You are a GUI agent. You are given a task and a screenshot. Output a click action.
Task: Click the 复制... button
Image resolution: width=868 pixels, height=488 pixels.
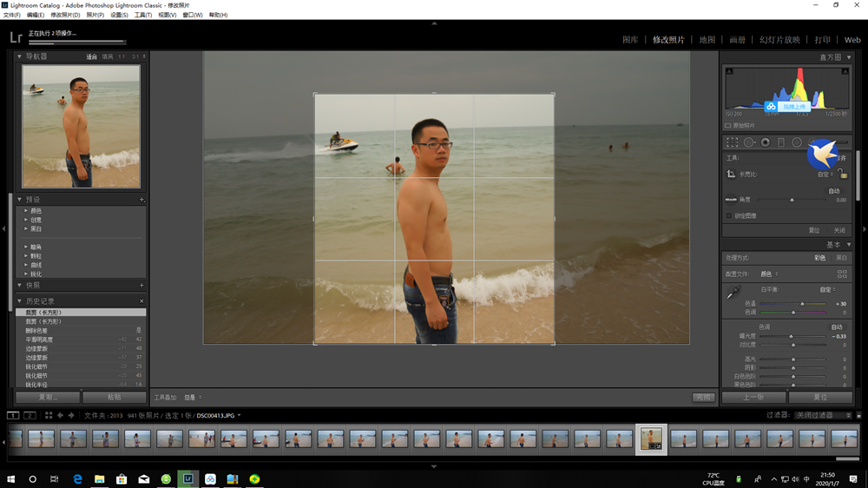point(48,398)
